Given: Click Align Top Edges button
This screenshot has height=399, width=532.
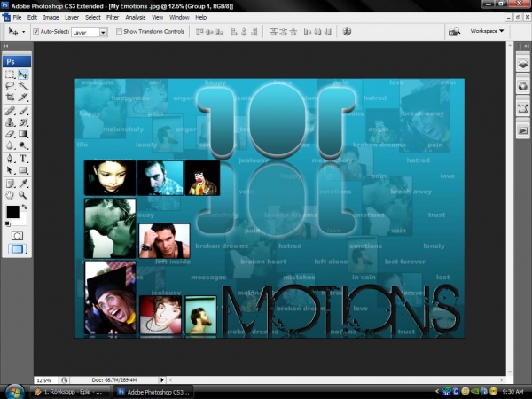Looking at the screenshot, I should [x=199, y=32].
